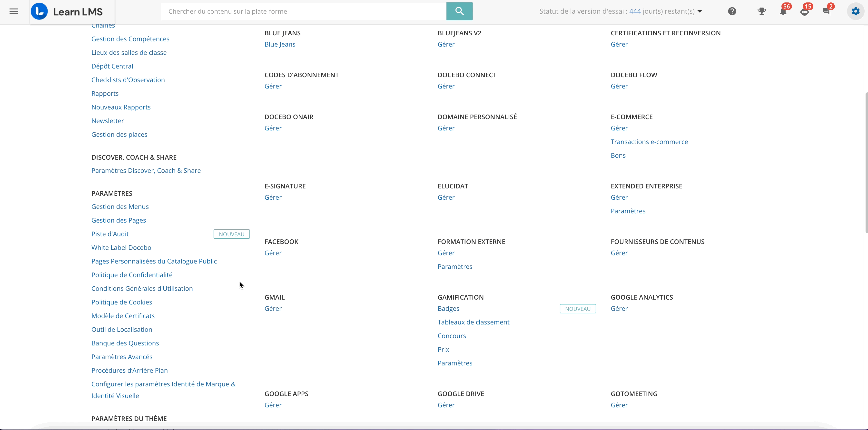
Task: Open Piste d'Audit settings
Action: 110,234
